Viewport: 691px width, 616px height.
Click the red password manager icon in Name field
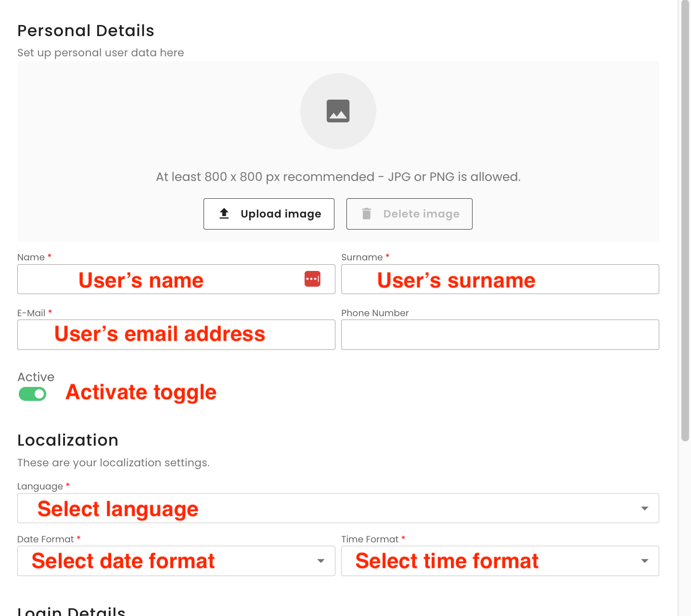click(x=312, y=279)
